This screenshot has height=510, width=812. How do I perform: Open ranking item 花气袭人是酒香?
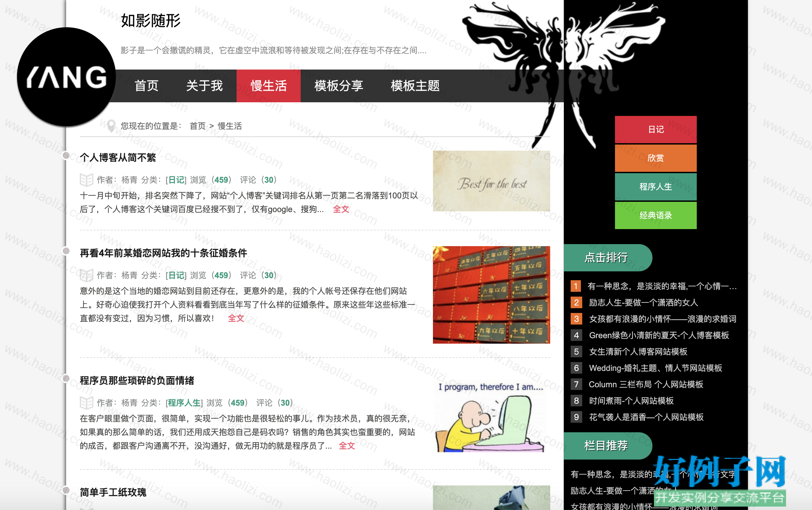[x=646, y=417]
